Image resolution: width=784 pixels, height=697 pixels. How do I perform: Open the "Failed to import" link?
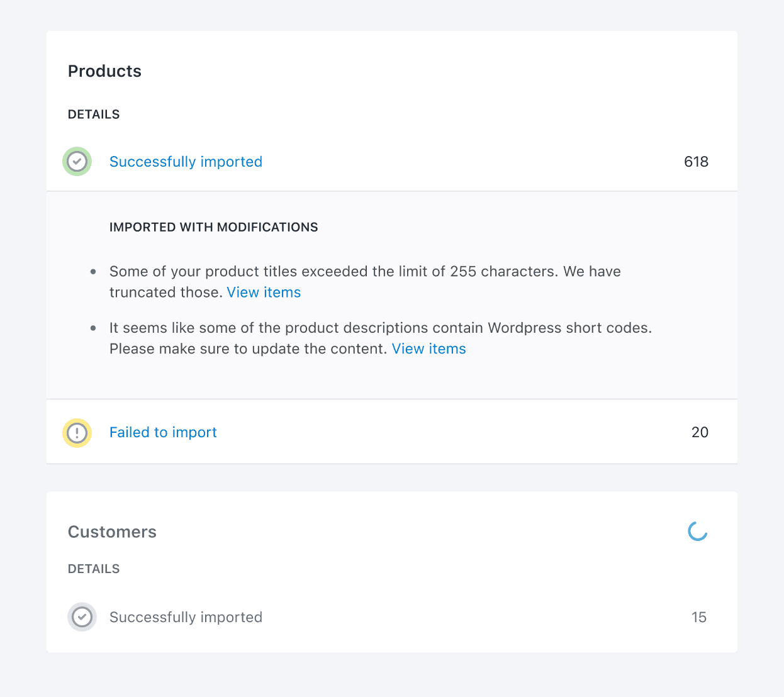point(163,432)
